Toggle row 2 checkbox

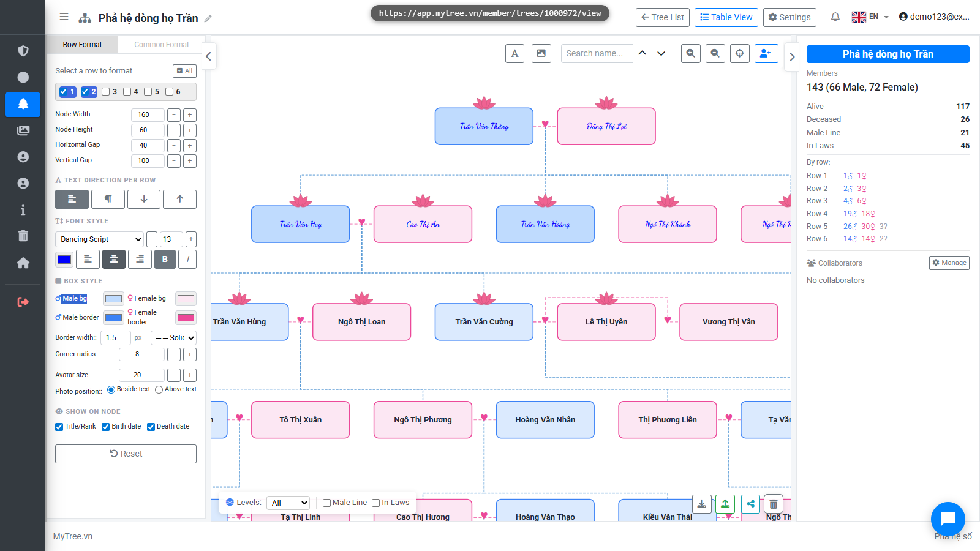85,92
